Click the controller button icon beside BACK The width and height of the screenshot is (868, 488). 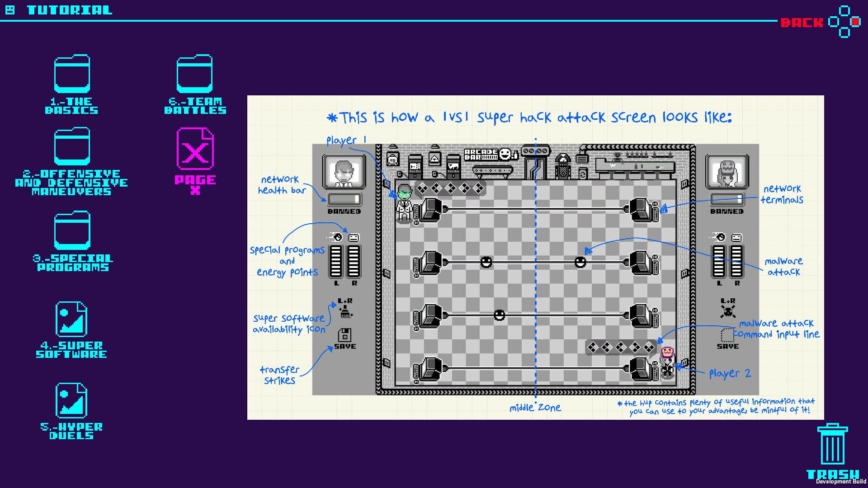(x=844, y=22)
